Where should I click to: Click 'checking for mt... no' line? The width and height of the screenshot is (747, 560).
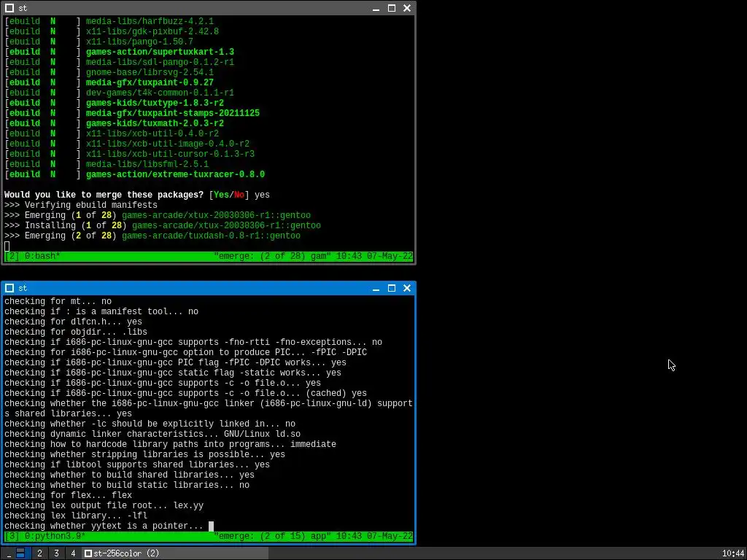point(58,301)
